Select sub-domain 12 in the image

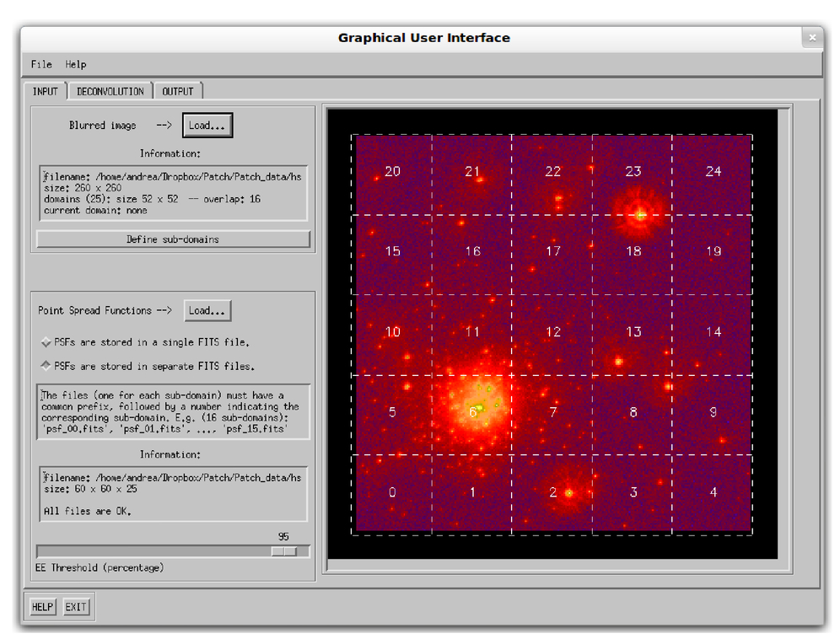click(x=552, y=335)
